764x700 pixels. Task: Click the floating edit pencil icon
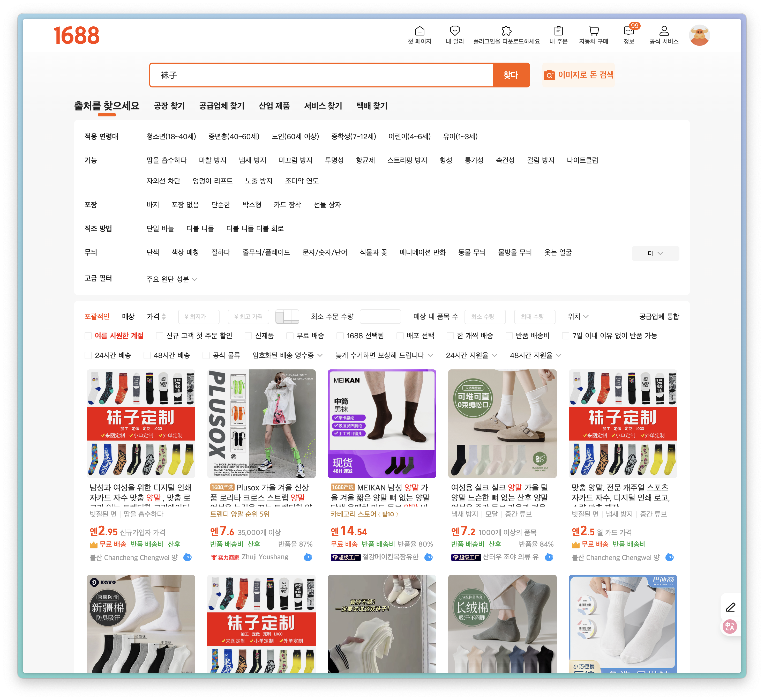[730, 608]
